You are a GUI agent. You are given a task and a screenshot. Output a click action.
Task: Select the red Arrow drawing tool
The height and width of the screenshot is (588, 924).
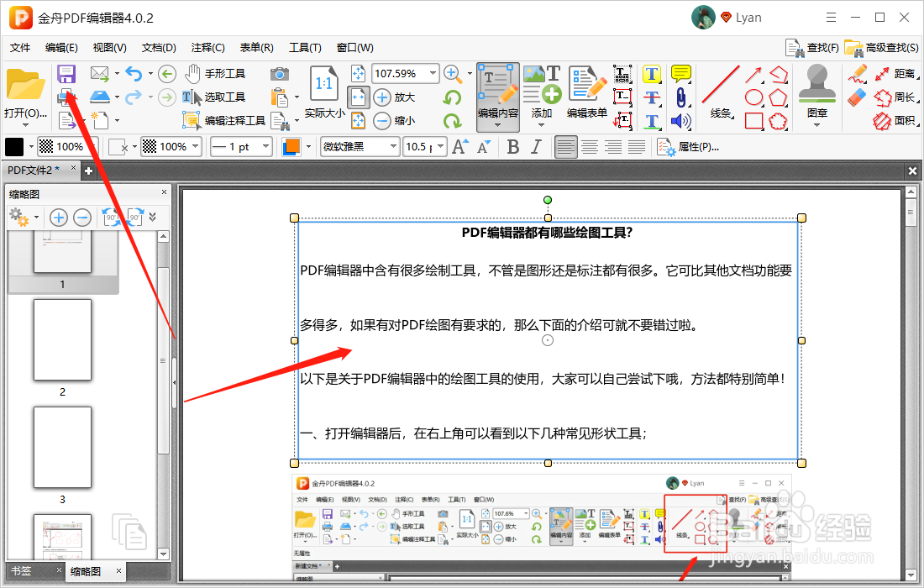(753, 74)
